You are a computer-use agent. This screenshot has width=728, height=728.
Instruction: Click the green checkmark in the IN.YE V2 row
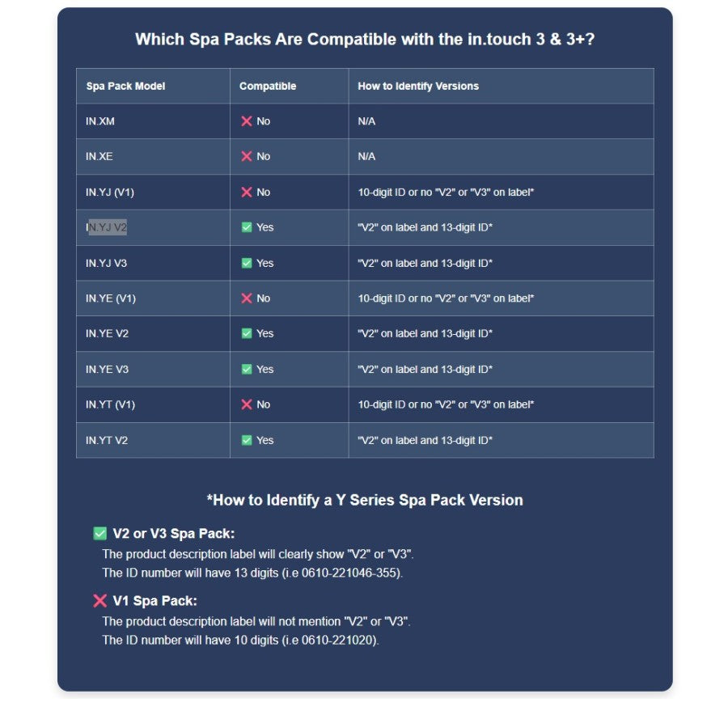point(247,333)
